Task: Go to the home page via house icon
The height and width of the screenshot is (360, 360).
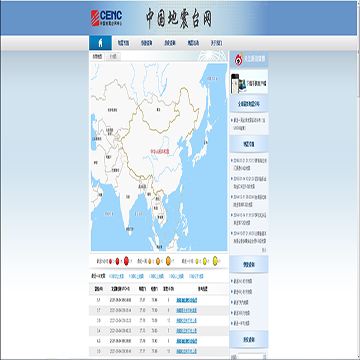Action: point(100,43)
